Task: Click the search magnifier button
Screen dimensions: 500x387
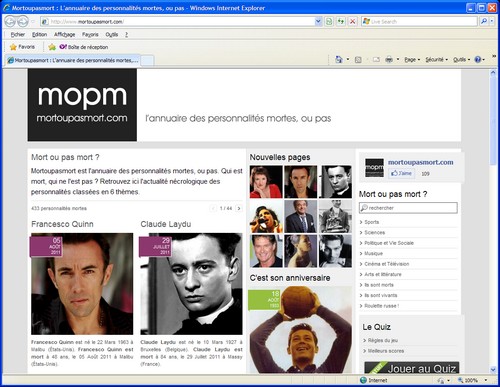Action: [484, 21]
